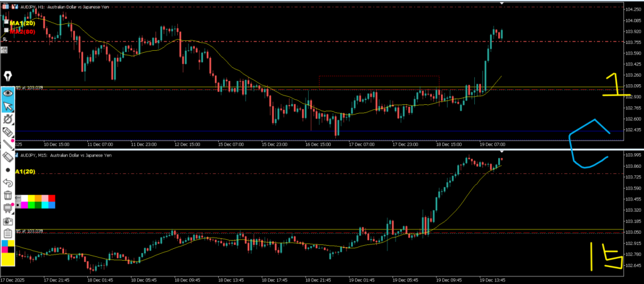
Task: Toggle the MA2(80) checkbox
Action: click(5, 31)
